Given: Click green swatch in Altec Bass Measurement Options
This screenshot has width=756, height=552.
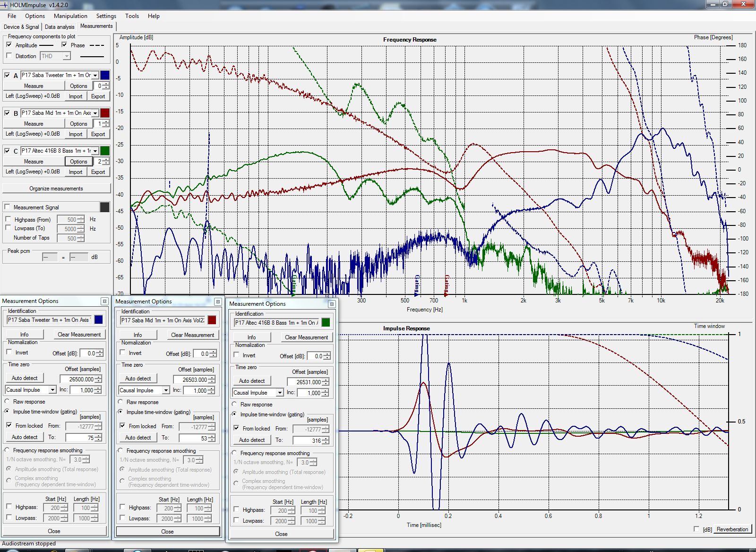Looking at the screenshot, I should [x=326, y=323].
